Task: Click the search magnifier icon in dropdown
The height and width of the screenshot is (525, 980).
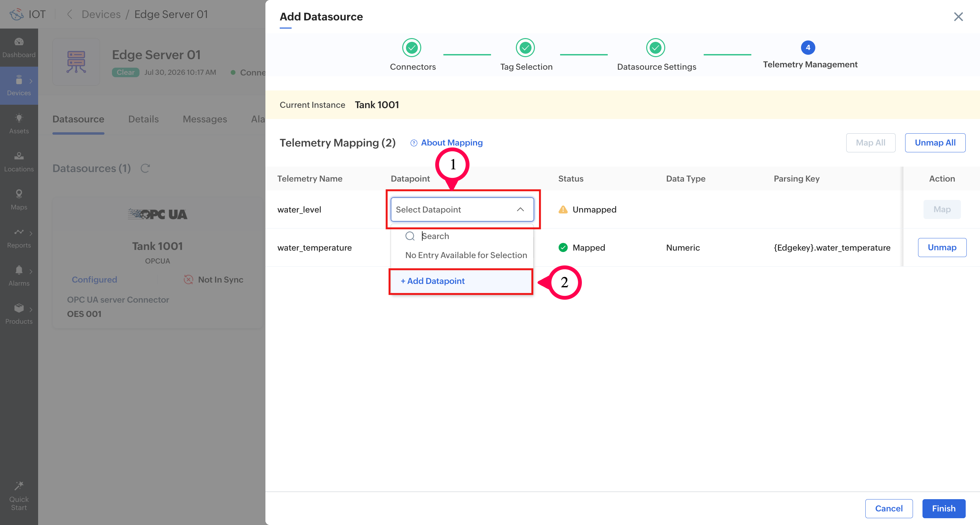Action: [410, 236]
